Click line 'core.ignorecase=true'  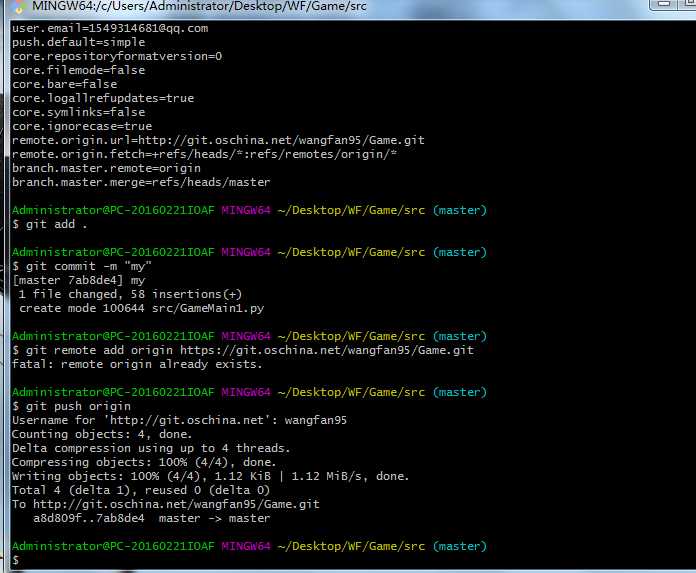pyautogui.click(x=82, y=126)
